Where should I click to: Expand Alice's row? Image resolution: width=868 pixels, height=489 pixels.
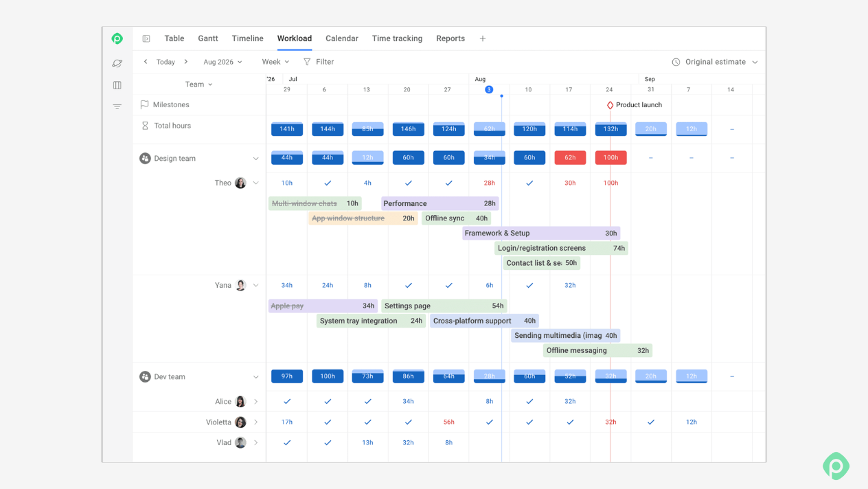click(255, 402)
